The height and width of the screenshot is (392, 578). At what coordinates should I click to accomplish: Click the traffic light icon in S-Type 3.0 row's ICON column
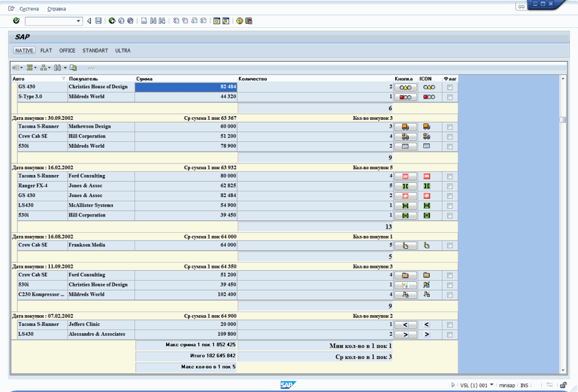click(x=429, y=97)
